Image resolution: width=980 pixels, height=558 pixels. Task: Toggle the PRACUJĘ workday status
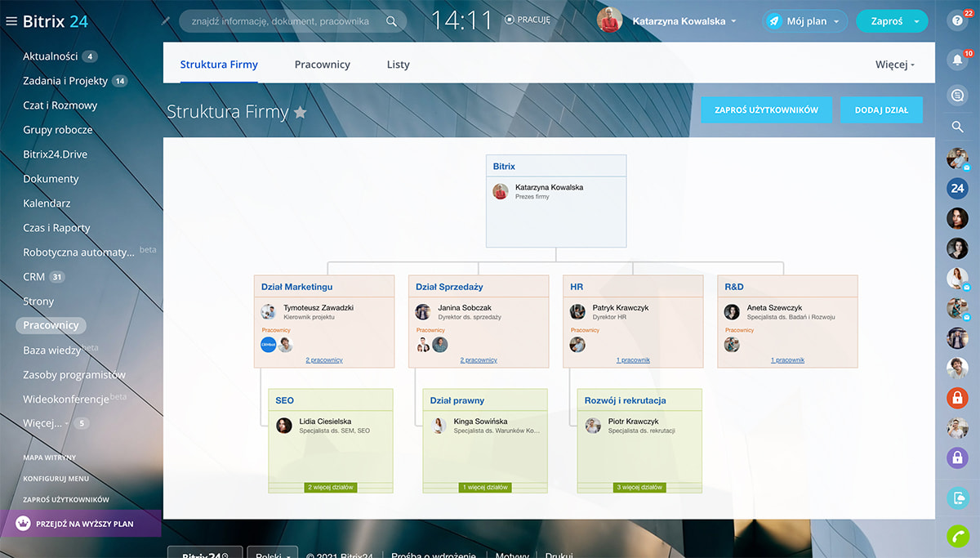(528, 20)
